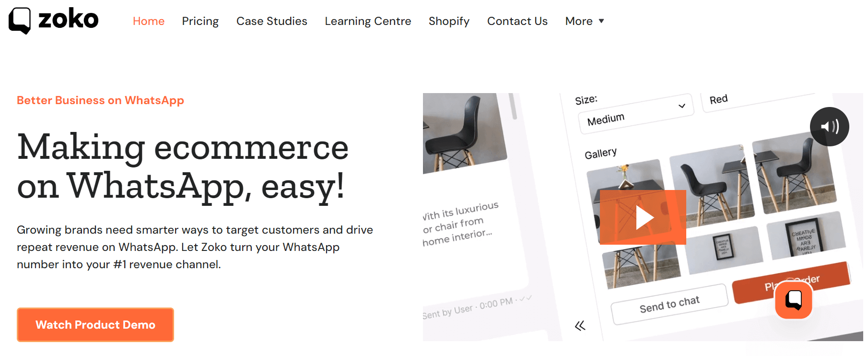
Task: Mute the video with the speaker icon
Action: coord(829,127)
